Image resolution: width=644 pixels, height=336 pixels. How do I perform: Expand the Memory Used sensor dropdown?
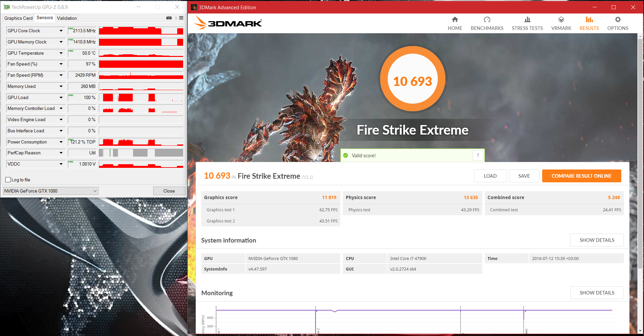click(x=61, y=86)
